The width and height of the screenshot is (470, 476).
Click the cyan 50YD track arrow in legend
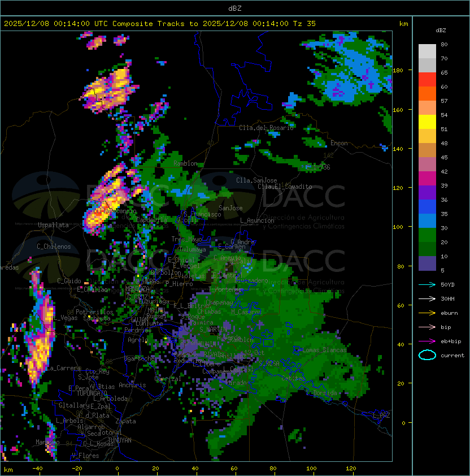427,284
